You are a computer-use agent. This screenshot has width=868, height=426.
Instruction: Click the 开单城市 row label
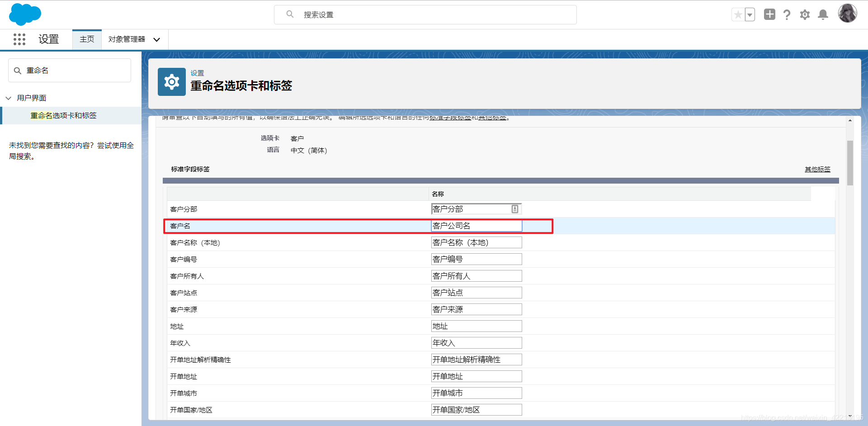click(184, 393)
